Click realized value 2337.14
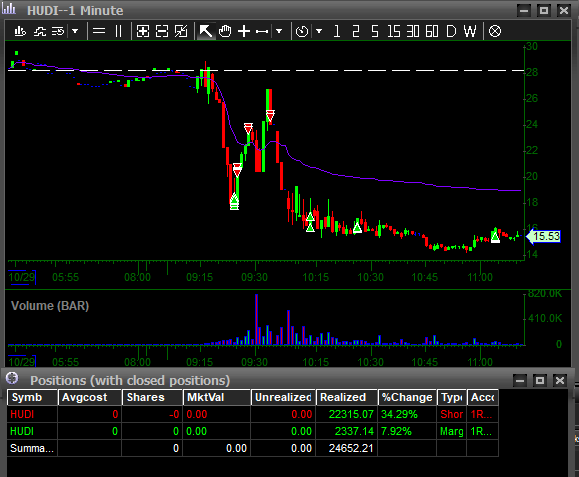 [x=354, y=431]
